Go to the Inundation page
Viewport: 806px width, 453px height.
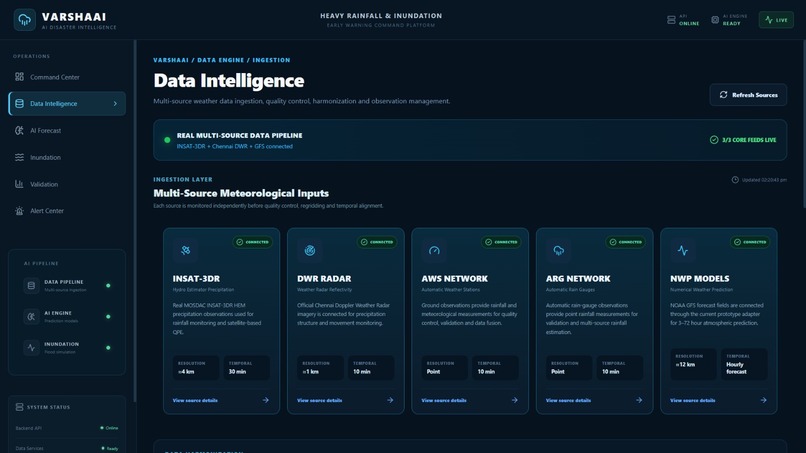(67, 157)
